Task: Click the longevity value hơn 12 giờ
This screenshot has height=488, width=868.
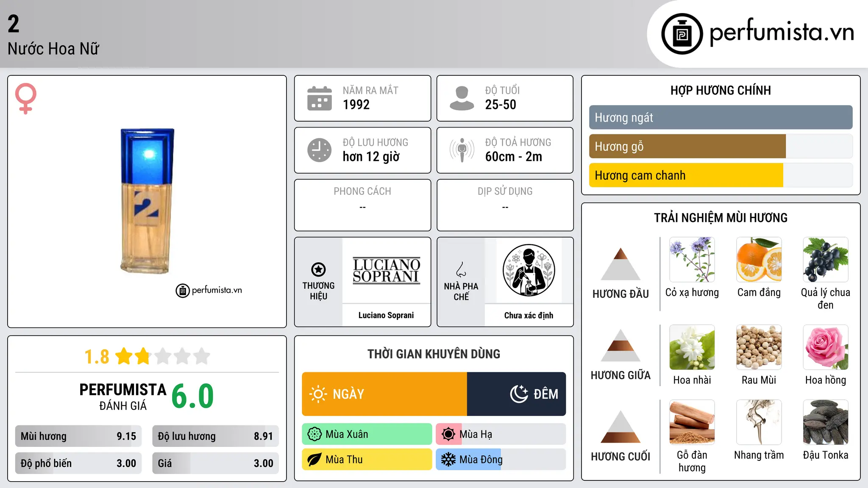Action: click(x=371, y=157)
